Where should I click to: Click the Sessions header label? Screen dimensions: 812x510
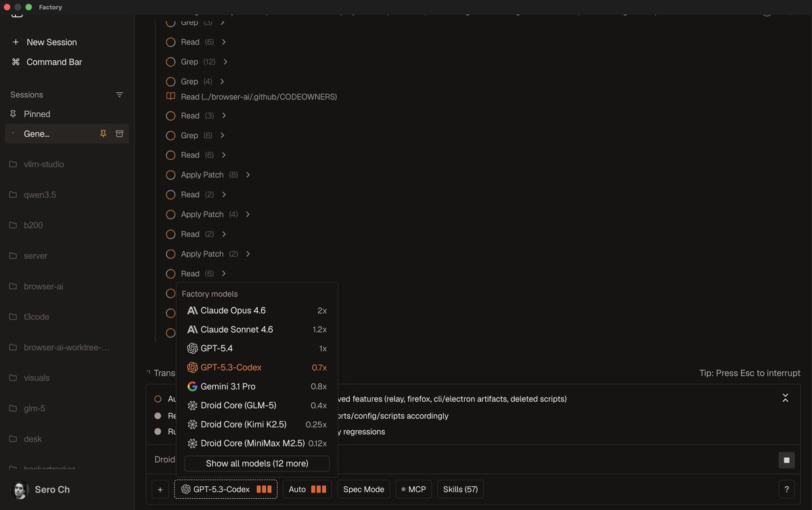26,95
